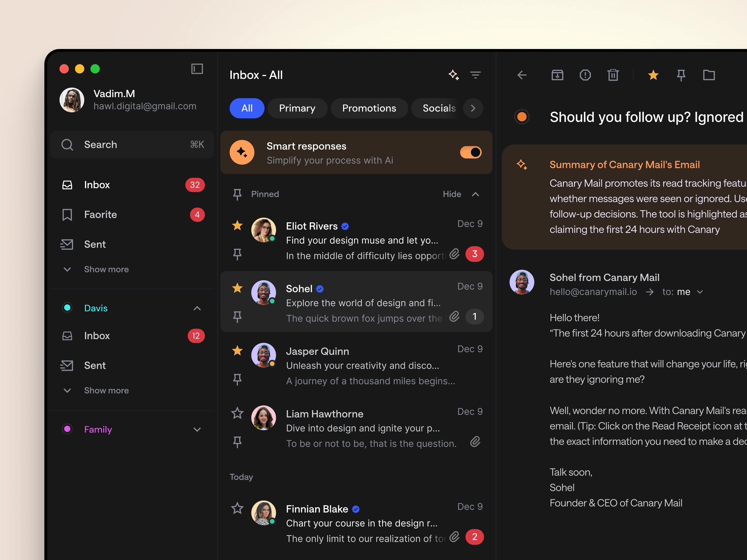The height and width of the screenshot is (560, 747).
Task: Disable the Smart responses toggle
Action: (x=471, y=152)
